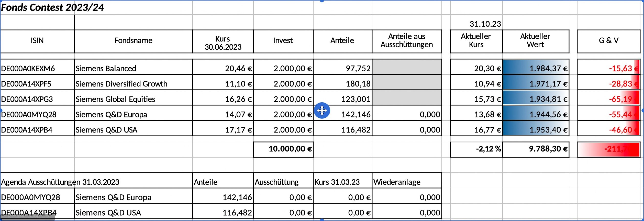Click the "Aktueller Wert" column header
The width and height of the screenshot is (644, 221).
click(535, 41)
